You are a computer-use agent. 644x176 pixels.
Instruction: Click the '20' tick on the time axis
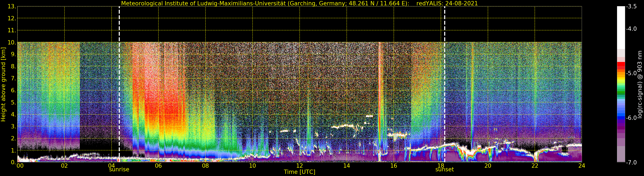(x=488, y=166)
